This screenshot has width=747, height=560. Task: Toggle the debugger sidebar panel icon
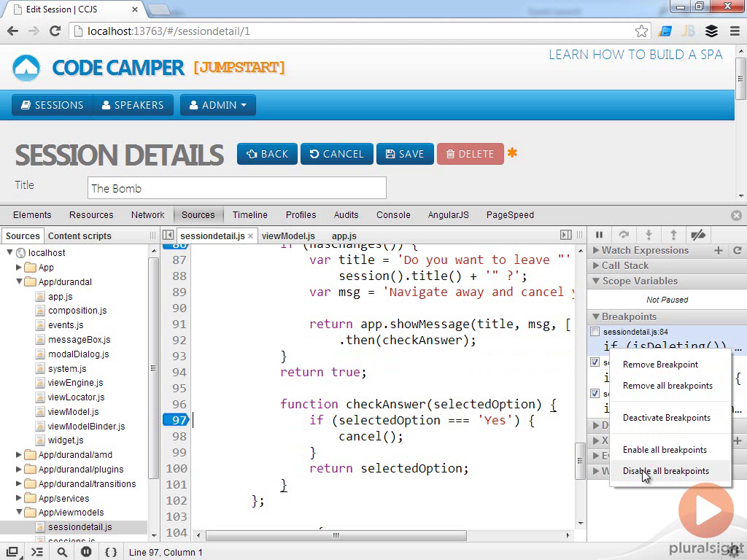[x=565, y=235]
